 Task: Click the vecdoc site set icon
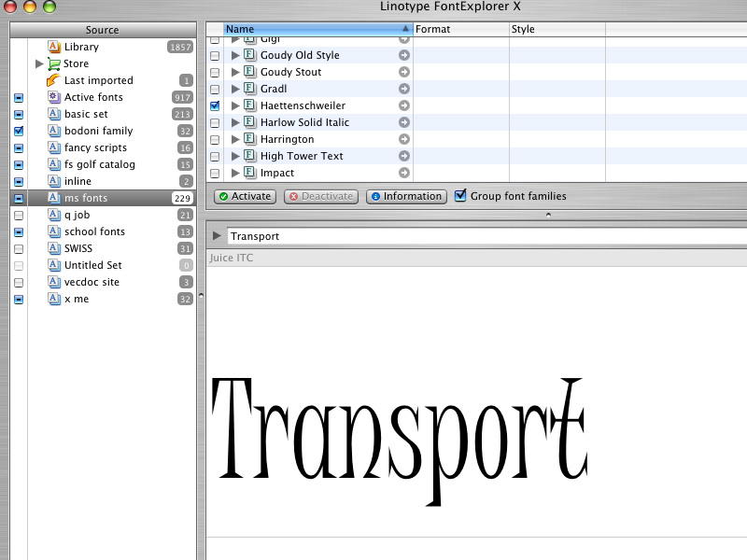click(x=54, y=282)
